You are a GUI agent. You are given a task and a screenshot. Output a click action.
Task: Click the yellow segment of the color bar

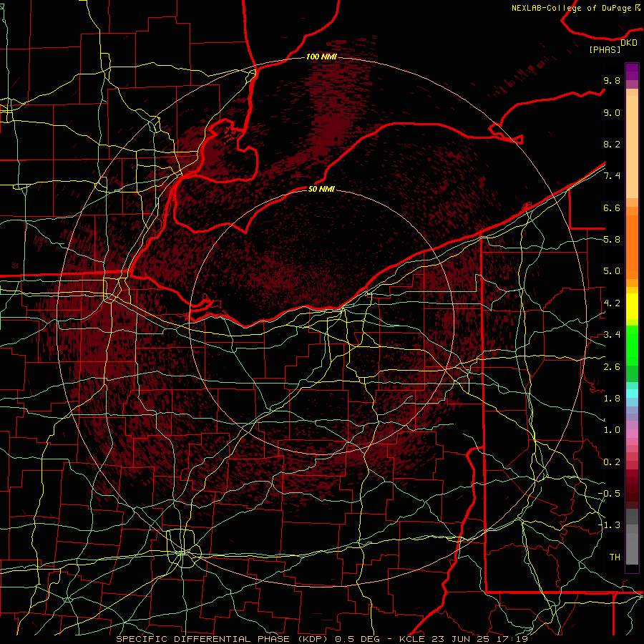(x=632, y=306)
